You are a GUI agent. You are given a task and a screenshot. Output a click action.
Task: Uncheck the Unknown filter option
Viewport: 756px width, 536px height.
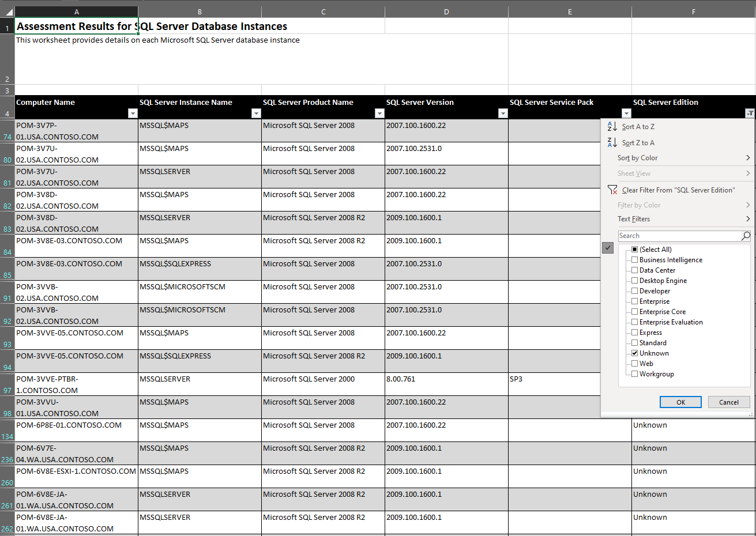[634, 353]
